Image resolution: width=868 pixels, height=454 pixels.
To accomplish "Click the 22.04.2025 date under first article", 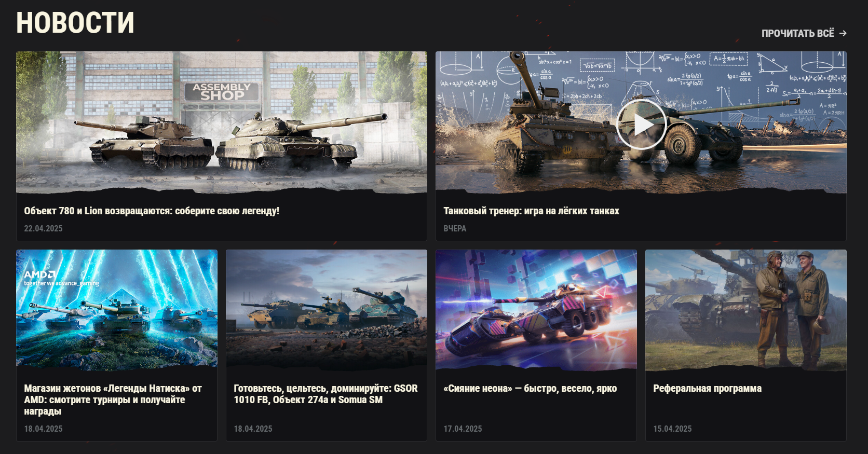I will click(43, 228).
